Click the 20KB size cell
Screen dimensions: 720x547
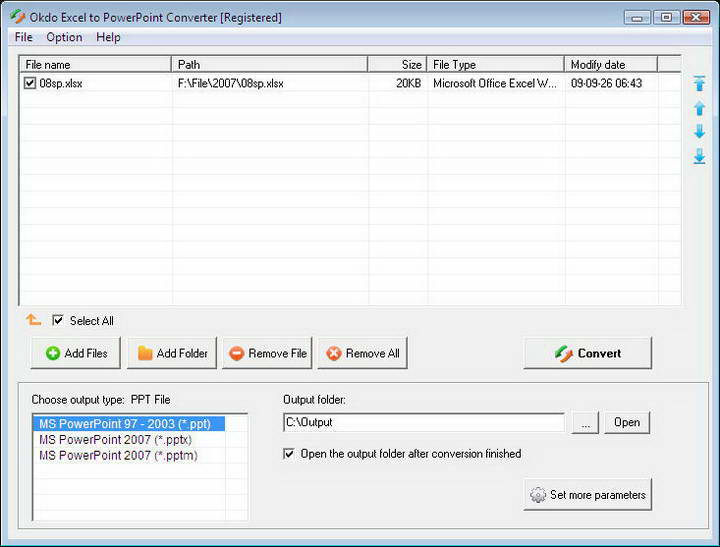(x=409, y=83)
